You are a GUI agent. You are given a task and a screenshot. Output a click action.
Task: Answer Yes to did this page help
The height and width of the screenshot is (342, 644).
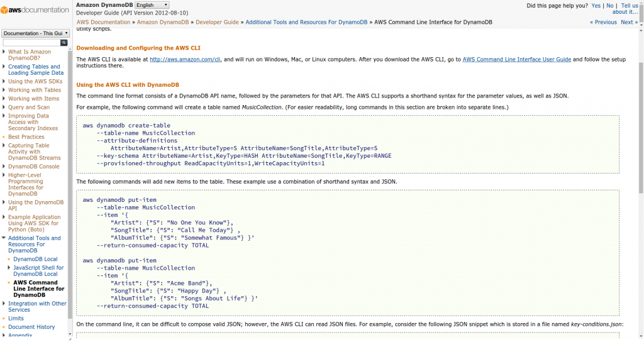coord(596,6)
